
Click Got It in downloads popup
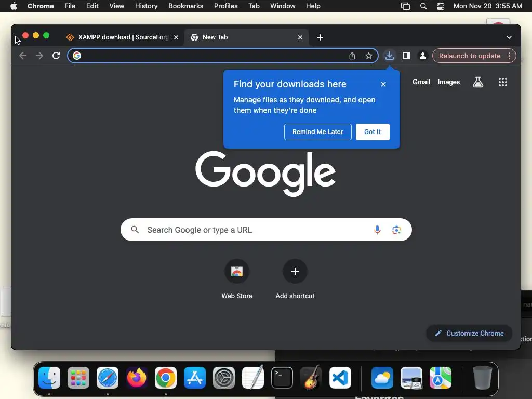[373, 132]
